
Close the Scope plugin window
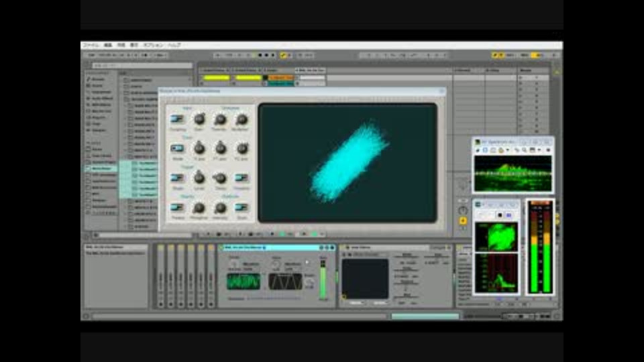coord(441,90)
